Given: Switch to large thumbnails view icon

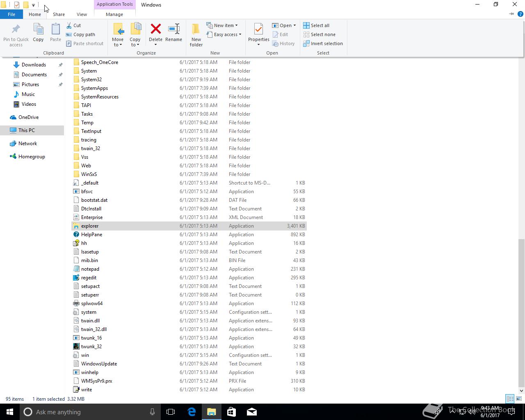Looking at the screenshot, I should coord(519,399).
